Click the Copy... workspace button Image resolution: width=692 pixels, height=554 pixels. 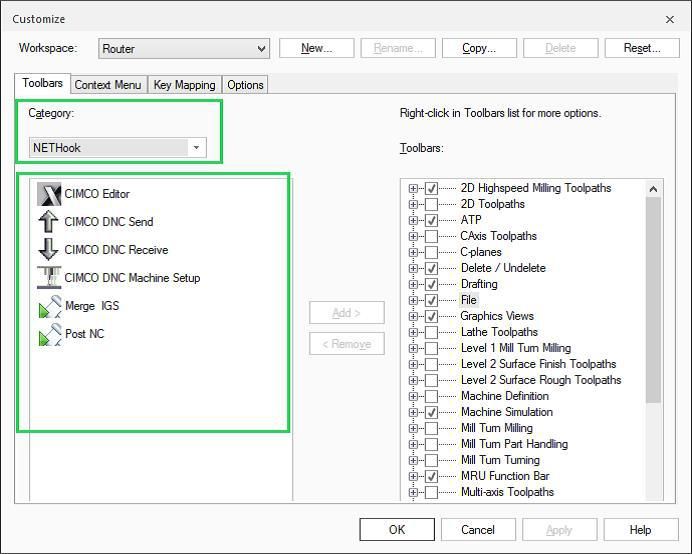[479, 48]
